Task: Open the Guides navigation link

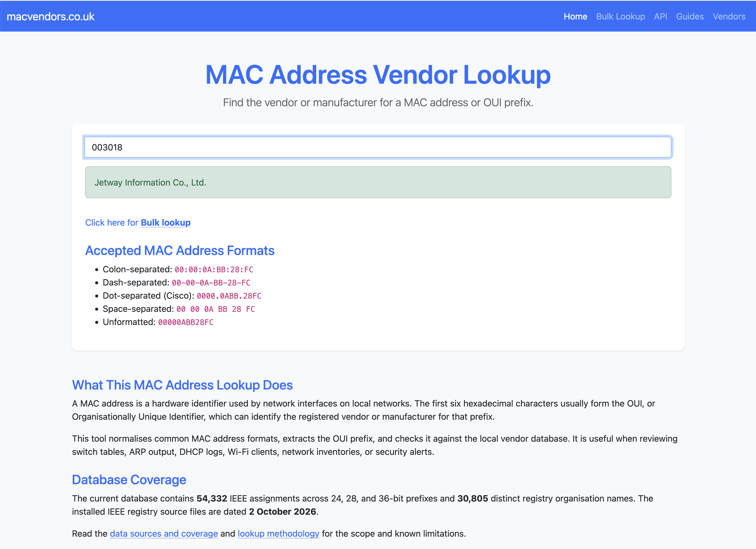Action: [690, 16]
